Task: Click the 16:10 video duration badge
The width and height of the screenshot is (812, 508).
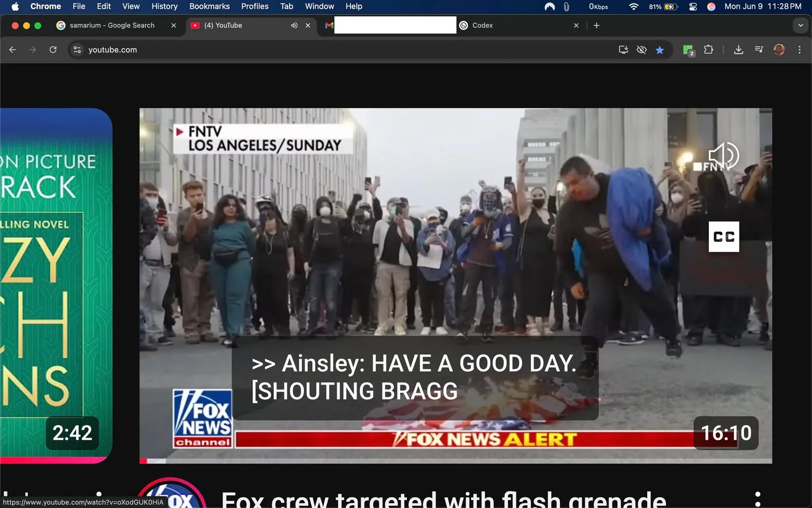Action: click(726, 433)
